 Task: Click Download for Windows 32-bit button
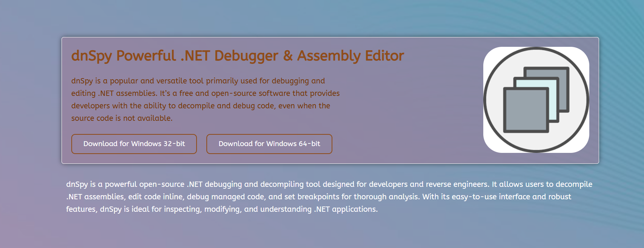point(134,144)
